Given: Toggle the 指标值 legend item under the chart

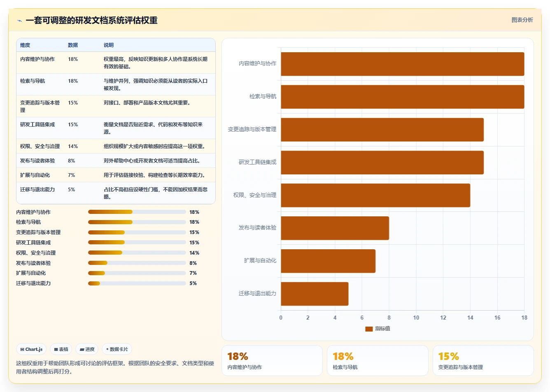Looking at the screenshot, I should point(378,329).
